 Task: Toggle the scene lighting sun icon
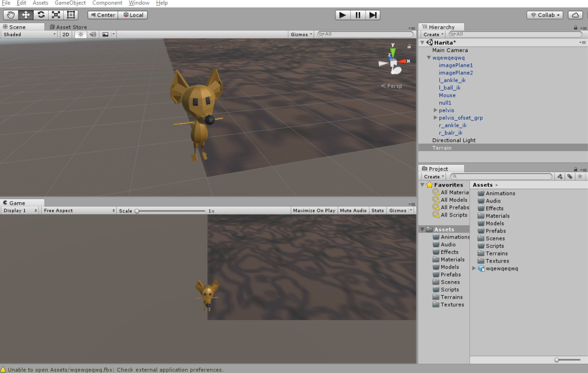pos(80,34)
